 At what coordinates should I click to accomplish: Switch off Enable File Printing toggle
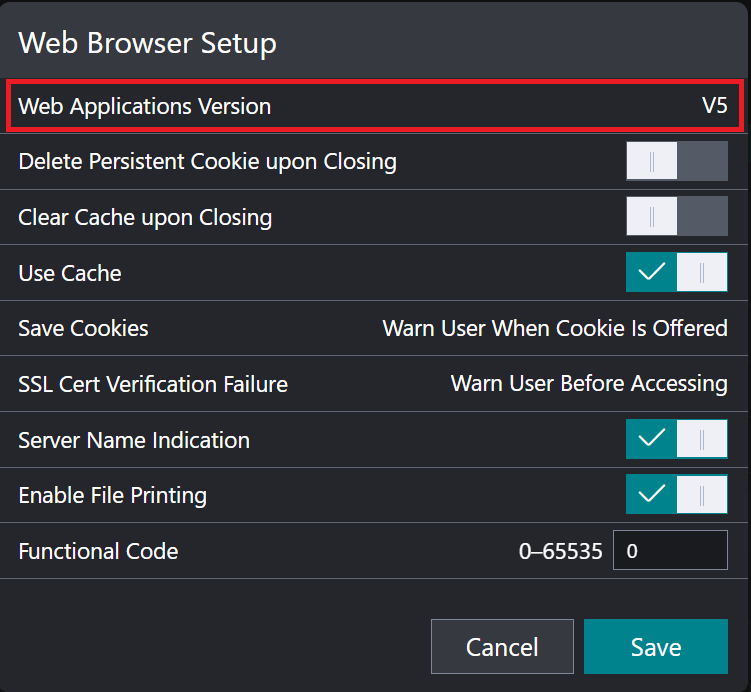click(676, 495)
